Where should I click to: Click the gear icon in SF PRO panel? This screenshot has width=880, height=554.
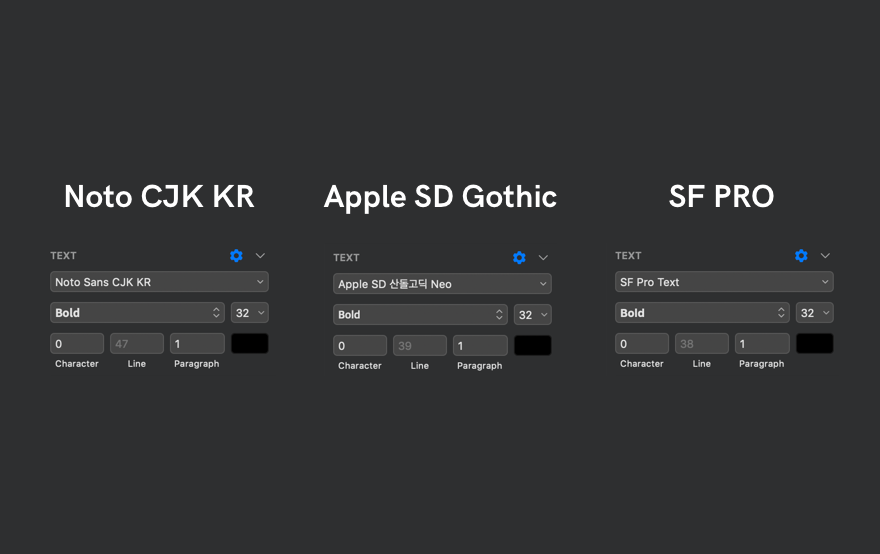coord(801,256)
